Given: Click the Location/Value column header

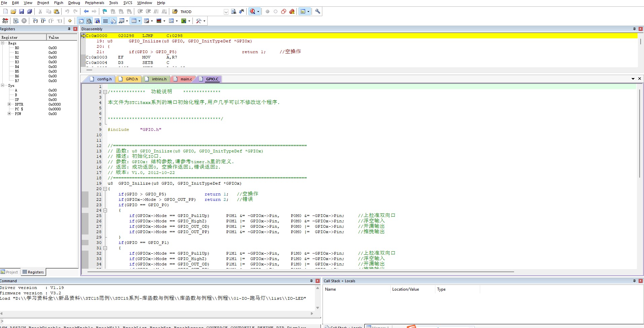Looking at the screenshot, I should click(413, 289).
